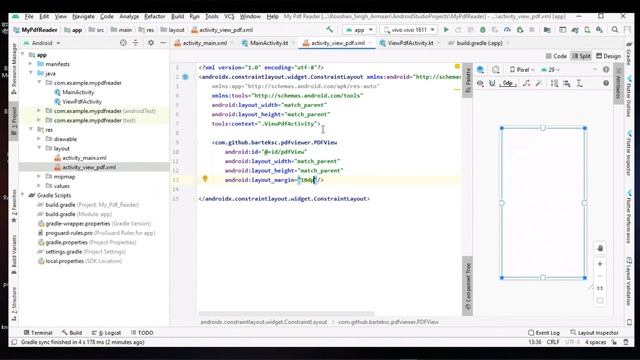Expand the drawable folder

39,139
